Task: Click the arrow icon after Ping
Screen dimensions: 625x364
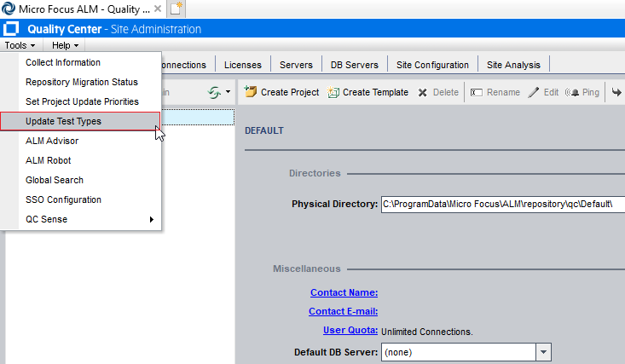Action: 616,92
